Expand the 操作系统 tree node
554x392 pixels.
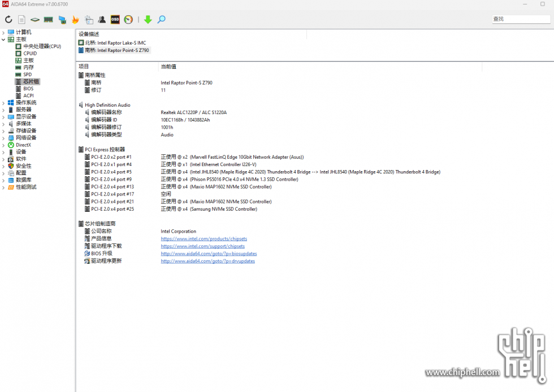(3, 103)
